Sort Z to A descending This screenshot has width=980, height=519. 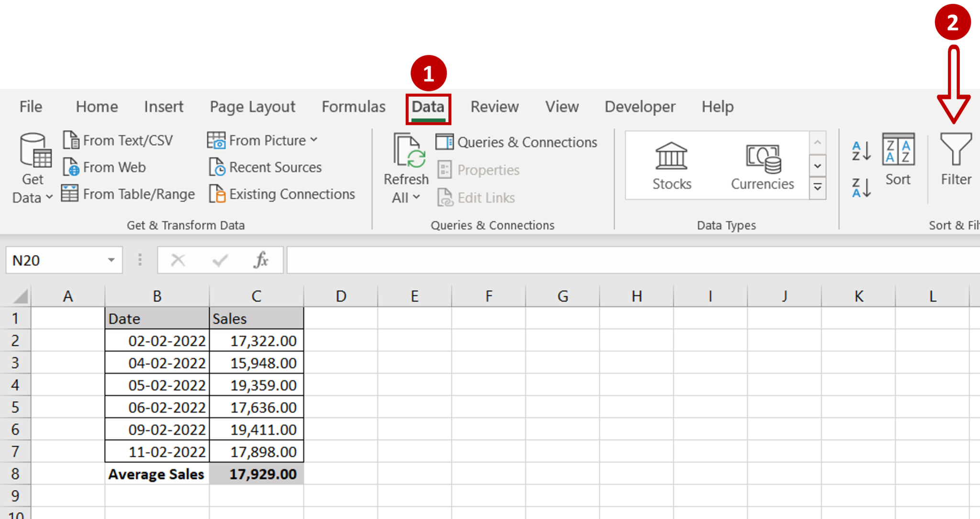(861, 187)
